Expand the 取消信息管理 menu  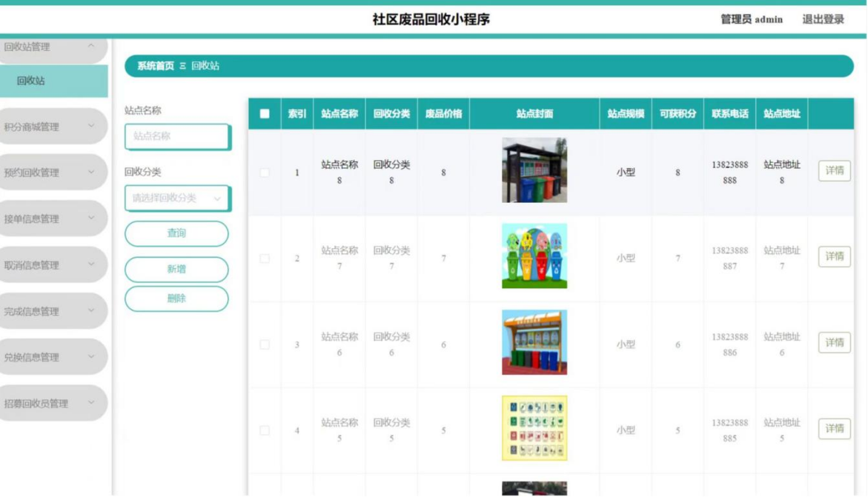tap(53, 265)
